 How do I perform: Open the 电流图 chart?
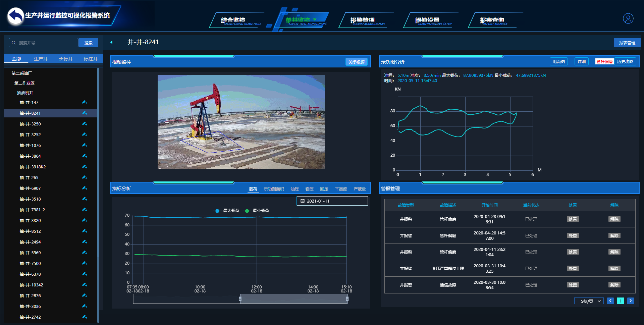[x=558, y=62]
